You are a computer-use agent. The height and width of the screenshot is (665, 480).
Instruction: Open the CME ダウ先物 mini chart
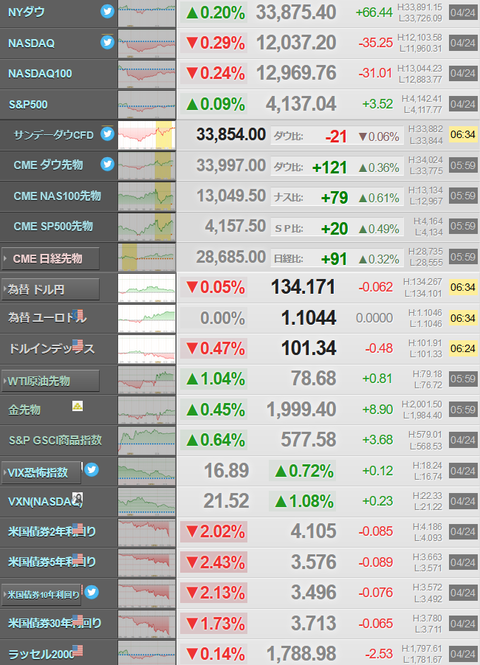146,166
